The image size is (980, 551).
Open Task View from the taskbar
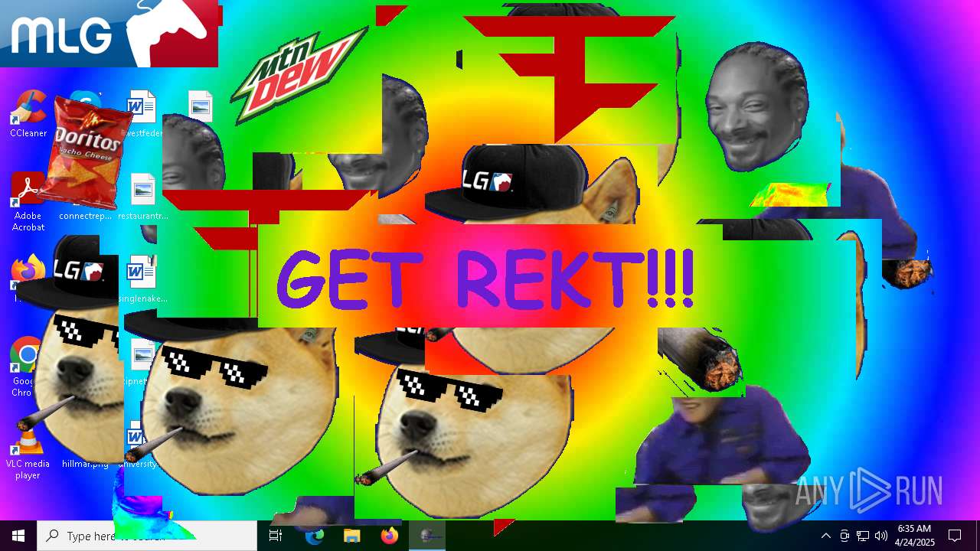tap(276, 536)
